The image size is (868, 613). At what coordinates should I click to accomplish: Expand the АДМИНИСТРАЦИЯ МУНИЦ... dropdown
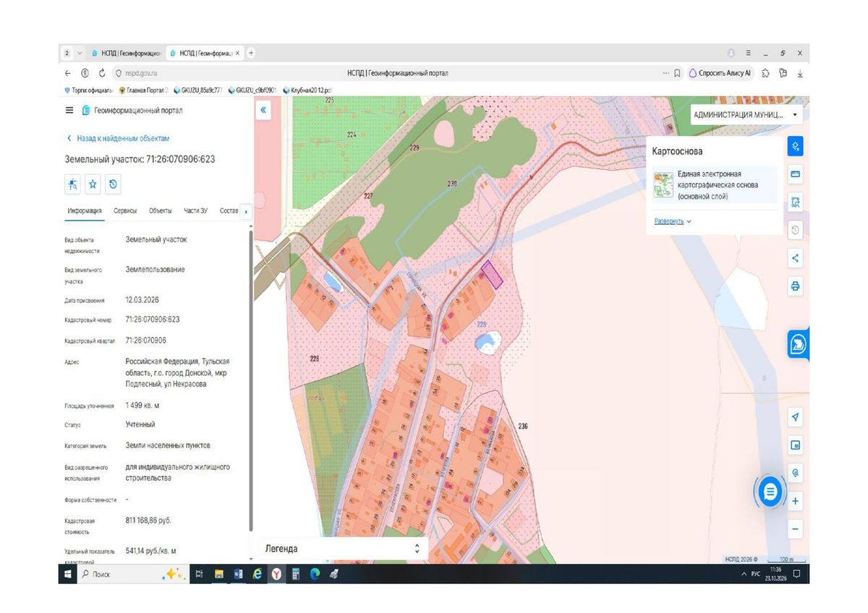746,115
